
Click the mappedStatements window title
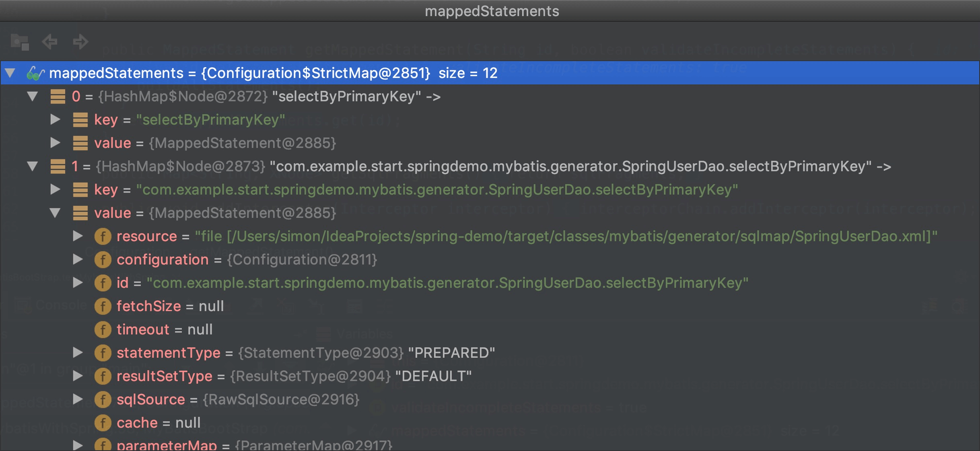point(492,11)
